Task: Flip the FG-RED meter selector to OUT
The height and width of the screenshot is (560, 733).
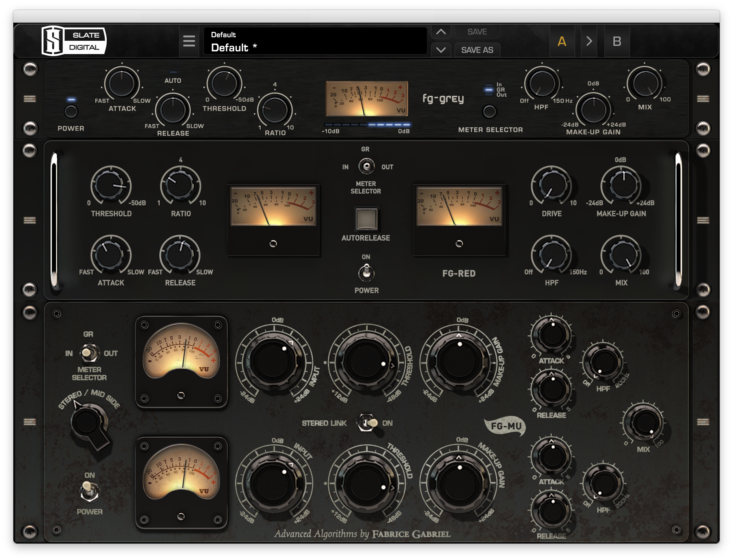Action: [366, 166]
